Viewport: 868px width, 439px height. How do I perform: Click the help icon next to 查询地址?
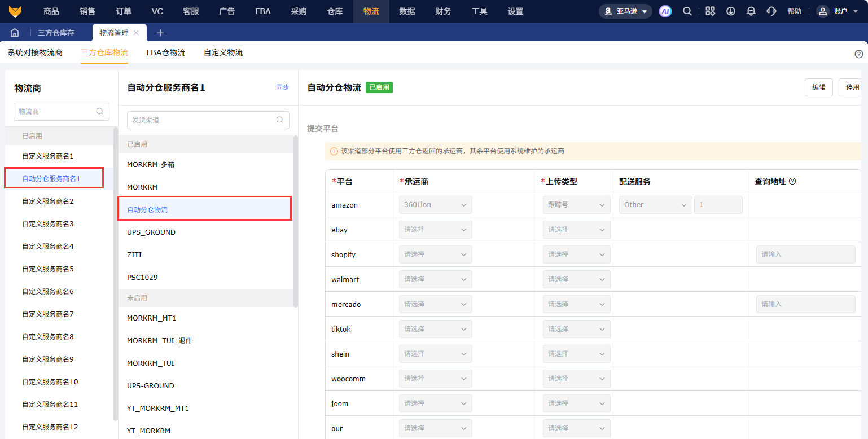792,181
